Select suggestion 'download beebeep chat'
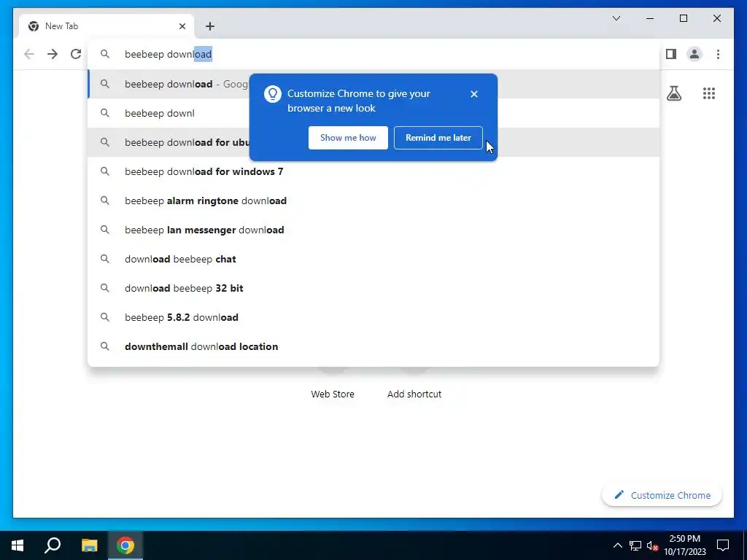747x560 pixels. click(373, 259)
